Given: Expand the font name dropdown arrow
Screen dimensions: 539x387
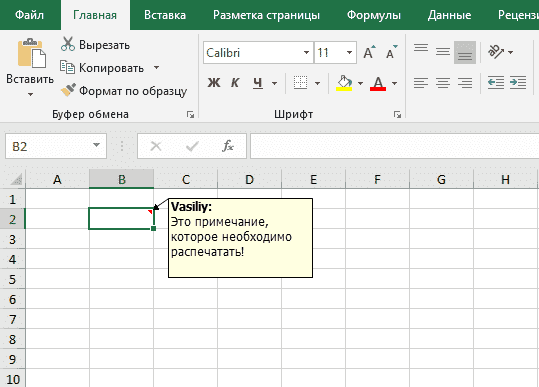Looking at the screenshot, I should [x=306, y=53].
